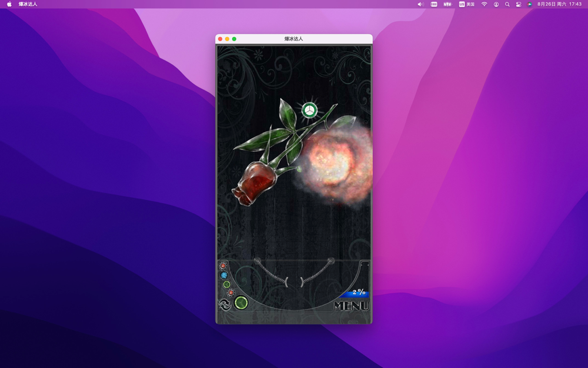Screen dimensions: 588x368
Task: Click the left slingshot cup bracket
Action: (287, 281)
